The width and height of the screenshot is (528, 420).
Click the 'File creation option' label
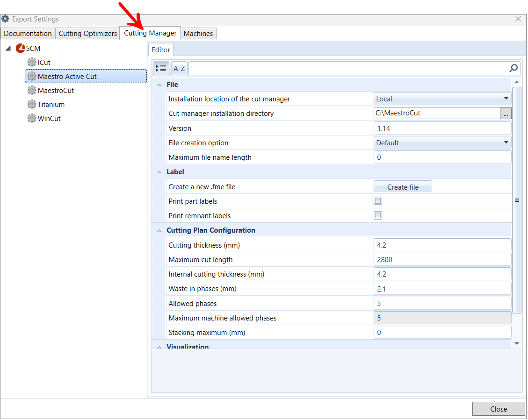tap(198, 143)
